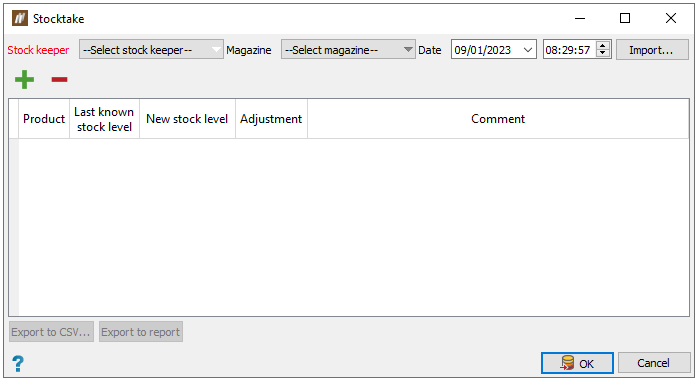Image resolution: width=699 pixels, height=382 pixels.
Task: Click the New stock level column header
Action: click(x=187, y=119)
